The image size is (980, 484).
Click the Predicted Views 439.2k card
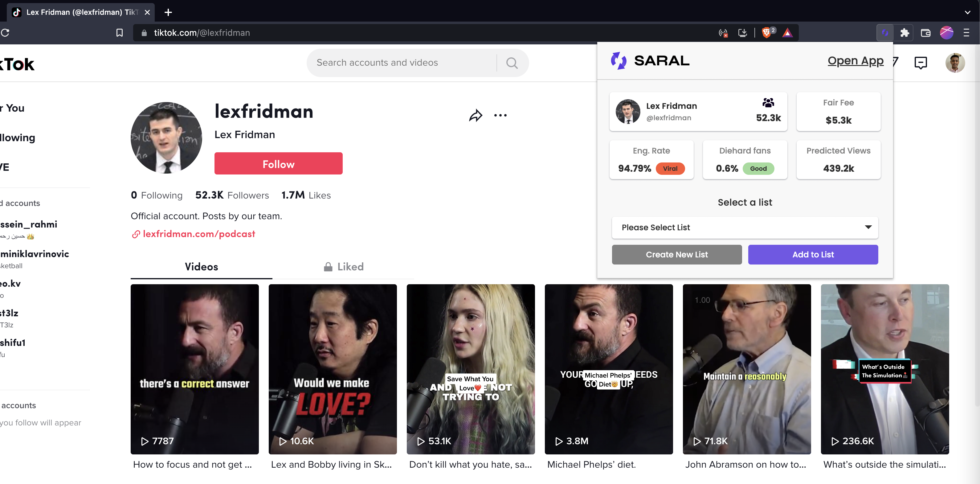[x=838, y=159]
